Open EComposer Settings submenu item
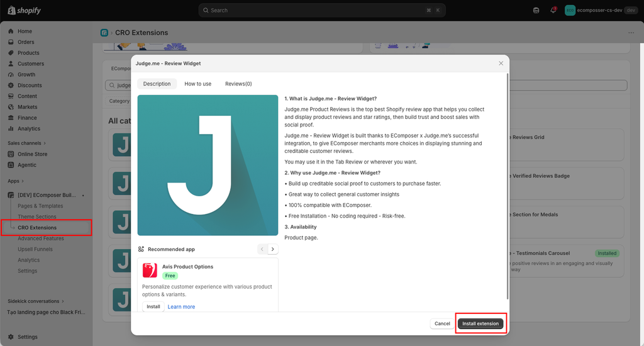 pyautogui.click(x=27, y=271)
